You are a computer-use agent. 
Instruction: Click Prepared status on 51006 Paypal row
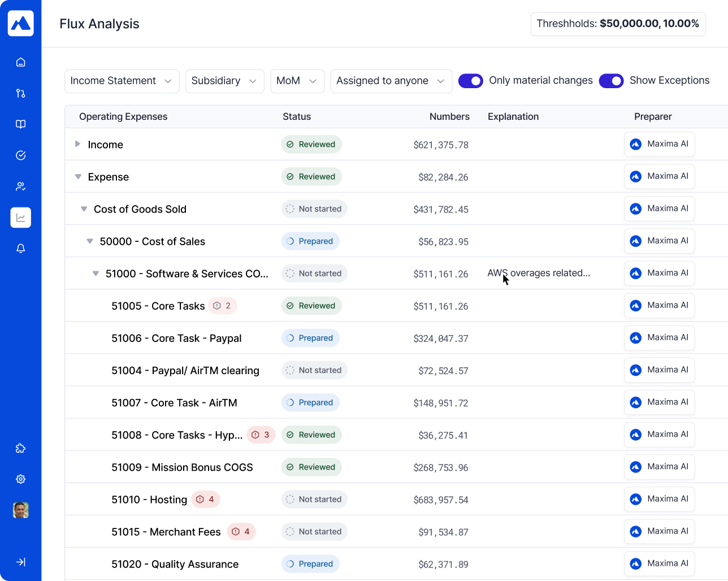310,338
